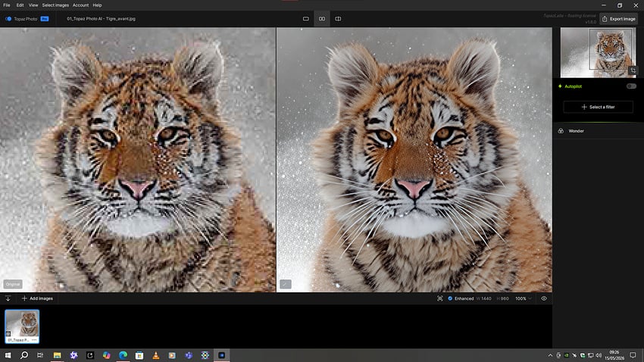The image size is (644, 362).
Task: Open the File menu
Action: click(x=7, y=5)
